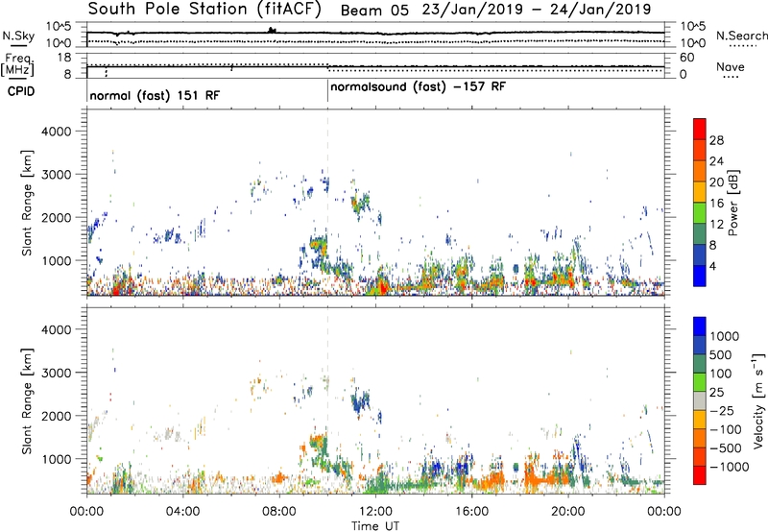
Task: Click the 'normalsound (fast) -157 RF' text
Action: [418, 87]
